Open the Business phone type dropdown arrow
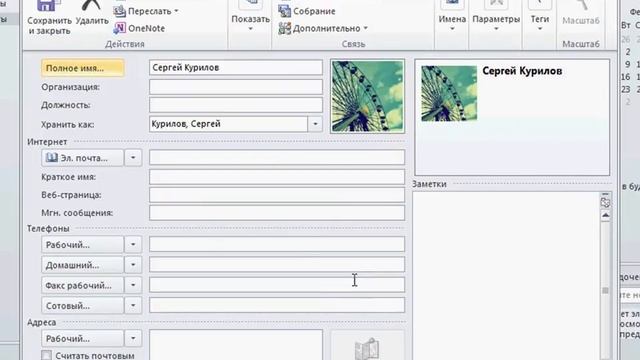 (x=133, y=244)
